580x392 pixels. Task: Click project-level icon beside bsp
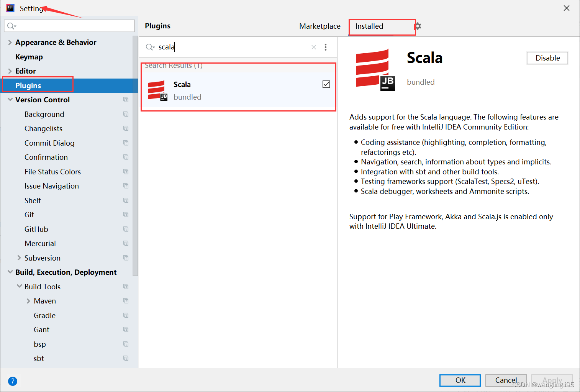coord(126,344)
